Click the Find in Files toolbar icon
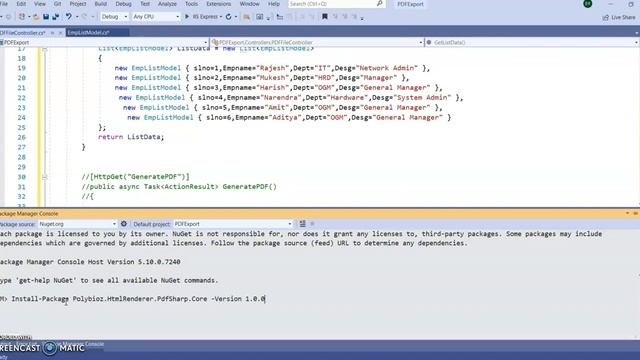The width and height of the screenshot is (640, 360). pyautogui.click(x=247, y=17)
